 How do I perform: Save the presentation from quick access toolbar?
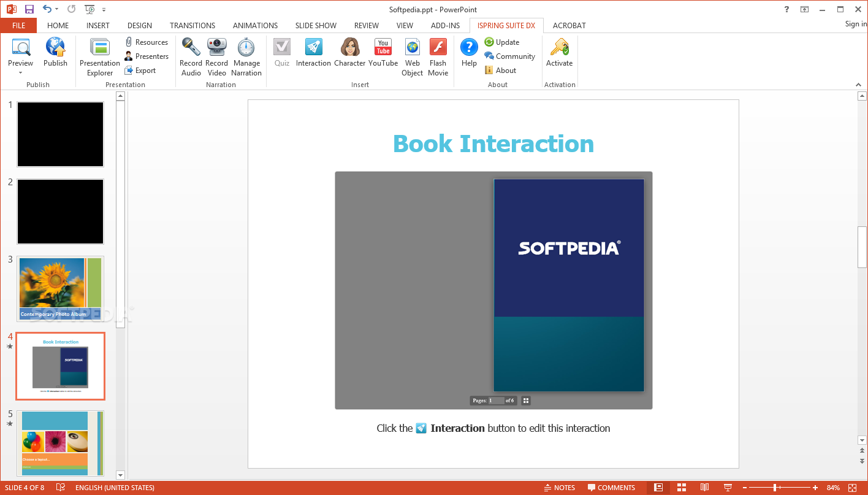(x=29, y=9)
